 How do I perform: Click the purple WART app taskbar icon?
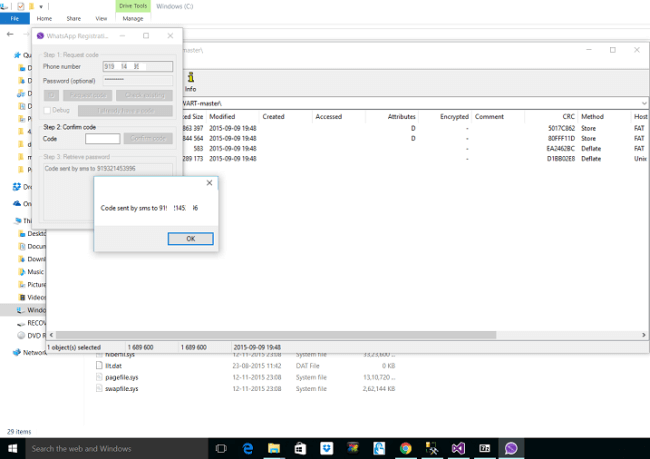(511, 448)
